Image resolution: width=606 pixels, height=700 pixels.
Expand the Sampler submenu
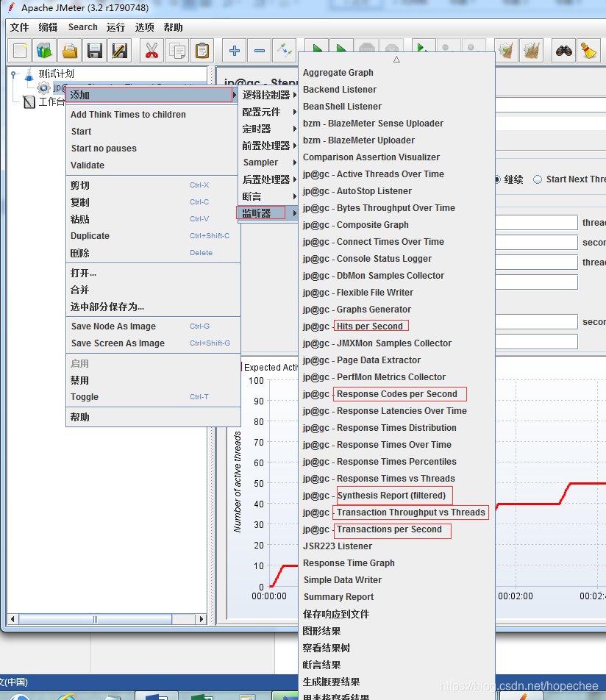pyautogui.click(x=269, y=162)
